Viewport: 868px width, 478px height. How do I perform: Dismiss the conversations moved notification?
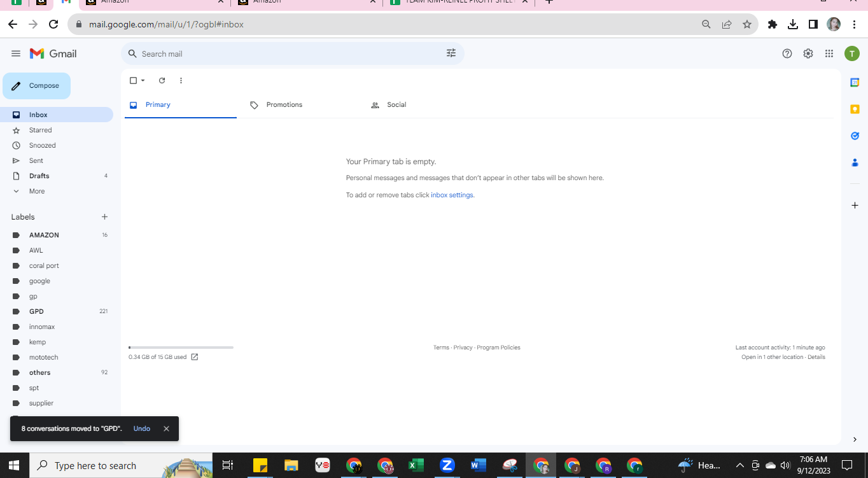(x=166, y=428)
